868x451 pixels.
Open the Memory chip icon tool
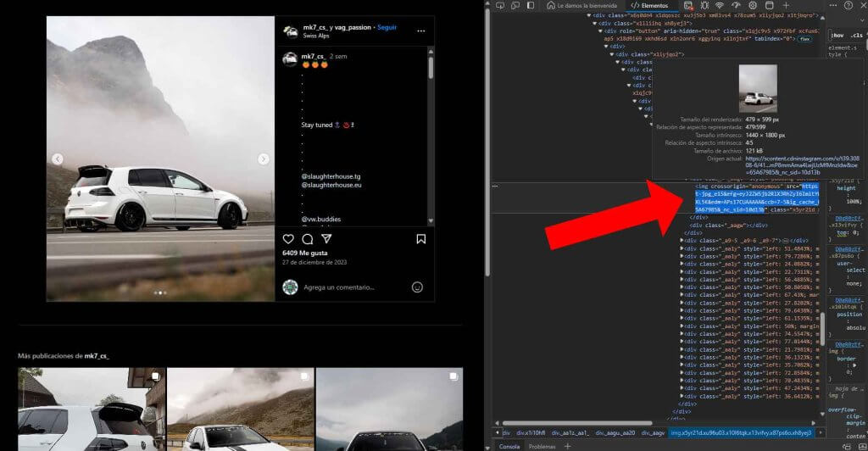pos(753,6)
